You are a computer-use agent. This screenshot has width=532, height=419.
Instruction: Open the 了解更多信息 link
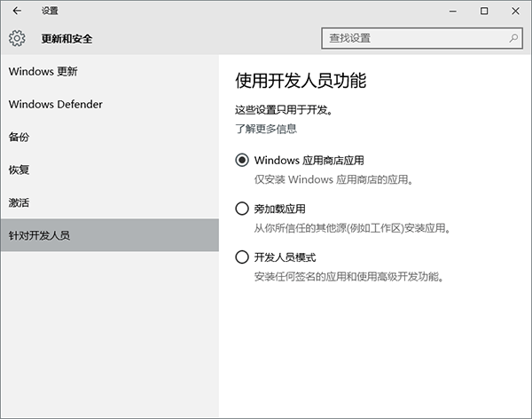pos(266,129)
